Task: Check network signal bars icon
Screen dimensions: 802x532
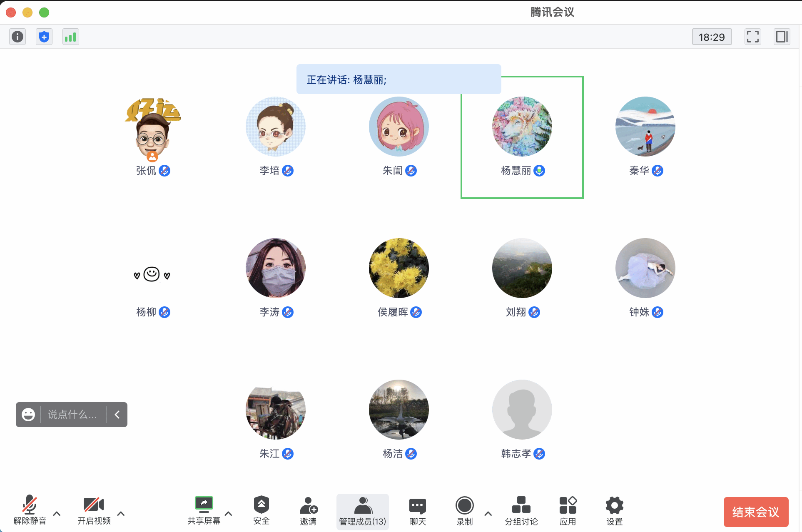Action: pos(70,37)
